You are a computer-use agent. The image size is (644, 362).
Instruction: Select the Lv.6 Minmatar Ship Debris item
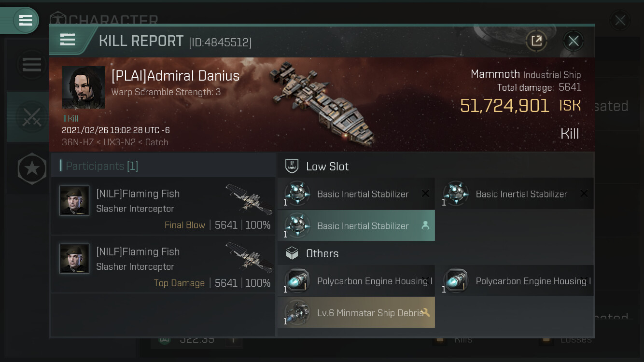click(356, 313)
